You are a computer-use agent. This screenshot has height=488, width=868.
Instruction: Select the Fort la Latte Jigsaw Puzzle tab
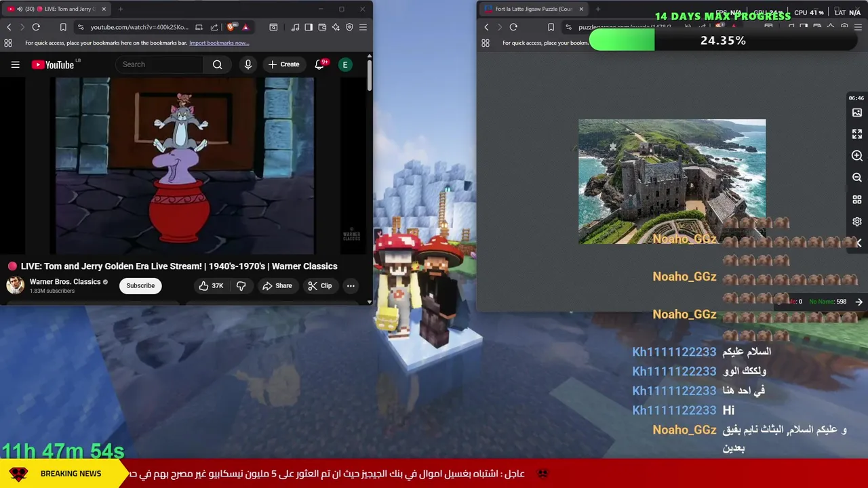[x=533, y=9]
